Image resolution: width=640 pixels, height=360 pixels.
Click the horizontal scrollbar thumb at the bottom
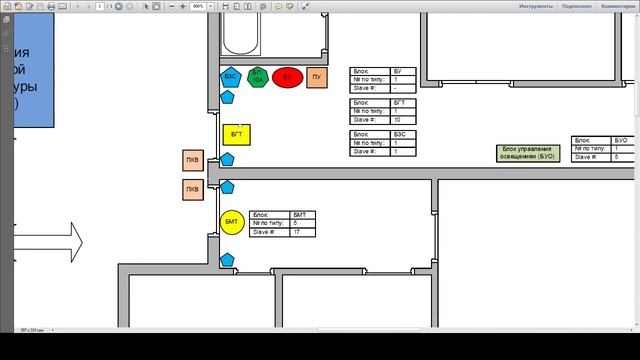tap(369, 330)
